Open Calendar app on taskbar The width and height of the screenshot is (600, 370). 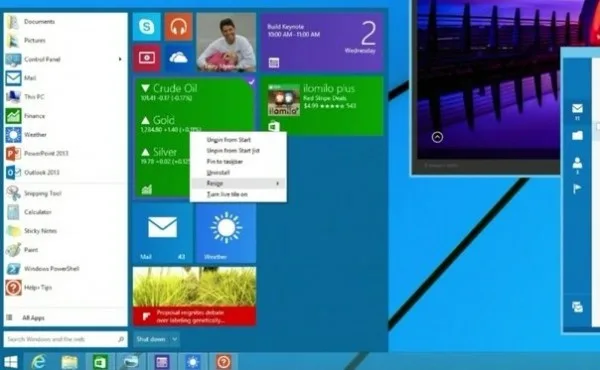[x=161, y=362]
